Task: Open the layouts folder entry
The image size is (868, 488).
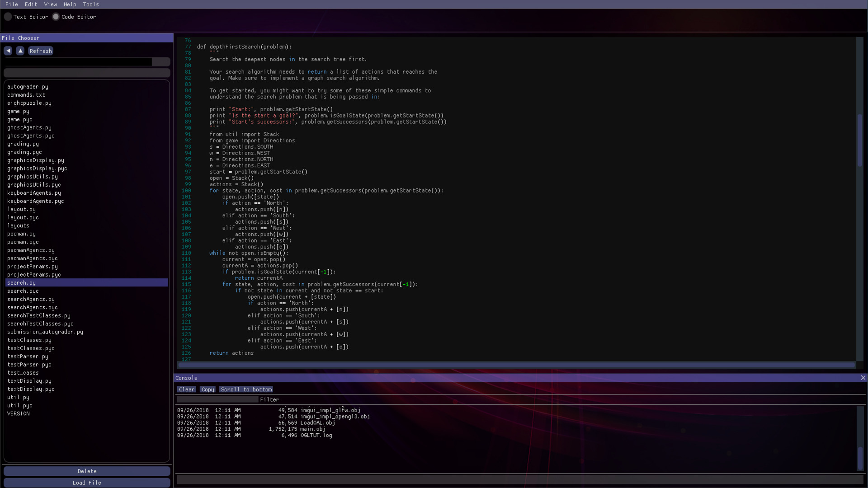Action: [18, 225]
